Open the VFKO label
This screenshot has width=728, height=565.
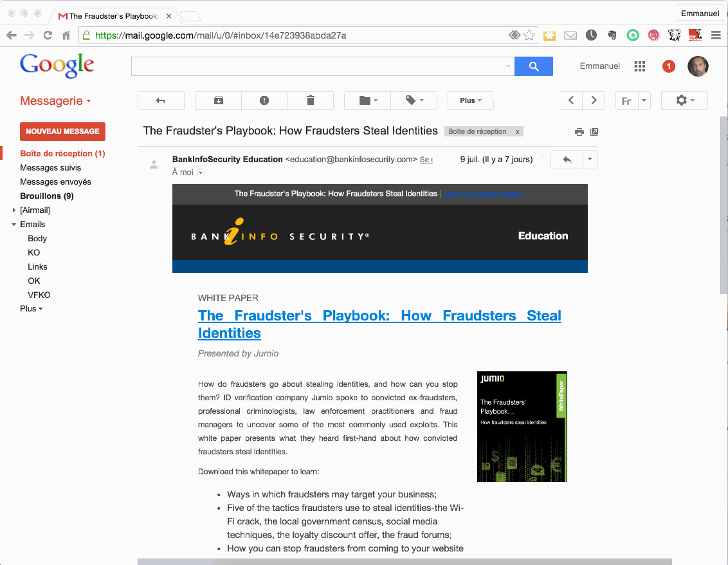pos(39,295)
